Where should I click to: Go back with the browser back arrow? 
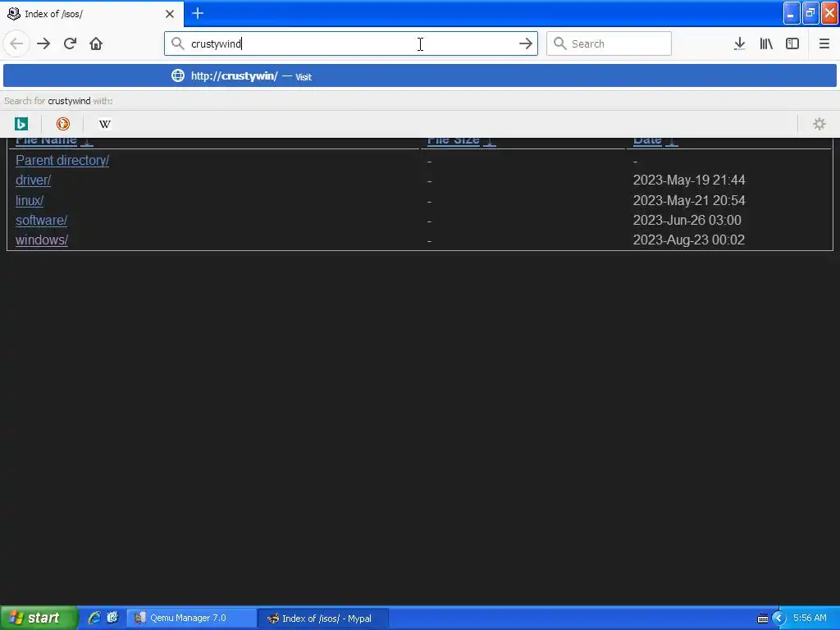point(16,43)
